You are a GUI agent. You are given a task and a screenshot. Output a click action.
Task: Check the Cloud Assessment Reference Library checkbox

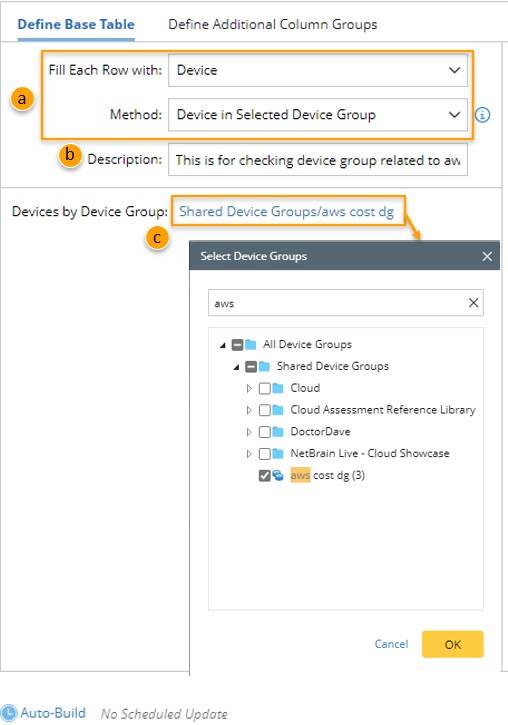click(264, 410)
